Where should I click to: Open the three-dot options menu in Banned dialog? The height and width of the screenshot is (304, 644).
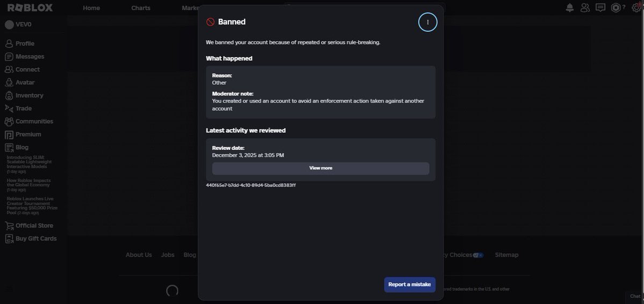tap(428, 22)
